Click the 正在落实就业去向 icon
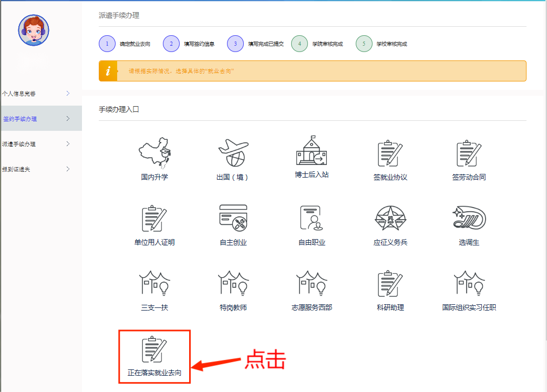Screen dimensions: 547x392 [x=154, y=349]
